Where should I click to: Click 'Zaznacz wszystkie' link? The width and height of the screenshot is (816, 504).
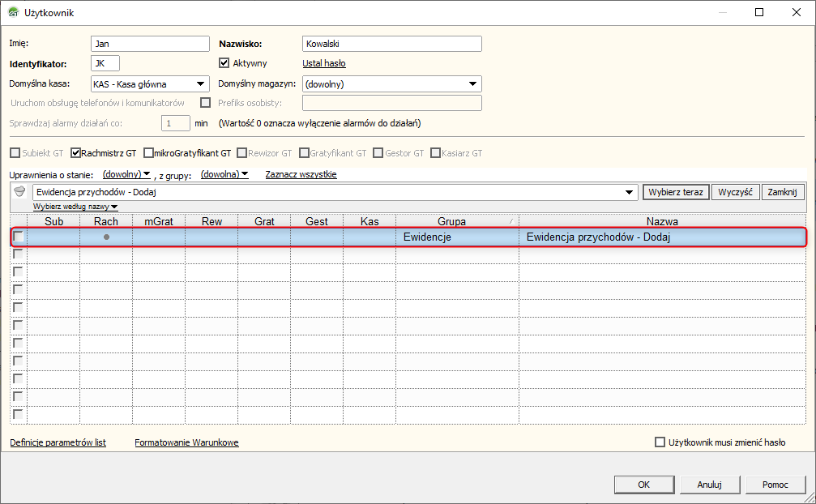(301, 174)
